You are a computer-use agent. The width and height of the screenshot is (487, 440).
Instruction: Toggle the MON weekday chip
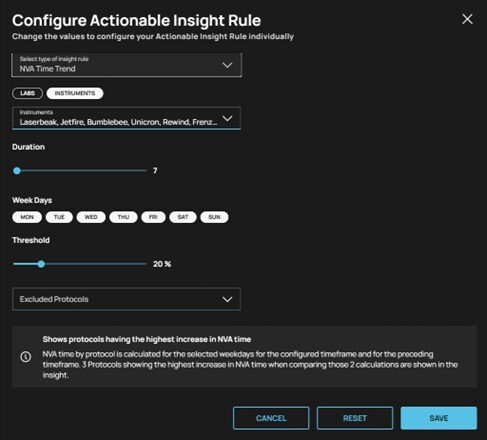(27, 217)
